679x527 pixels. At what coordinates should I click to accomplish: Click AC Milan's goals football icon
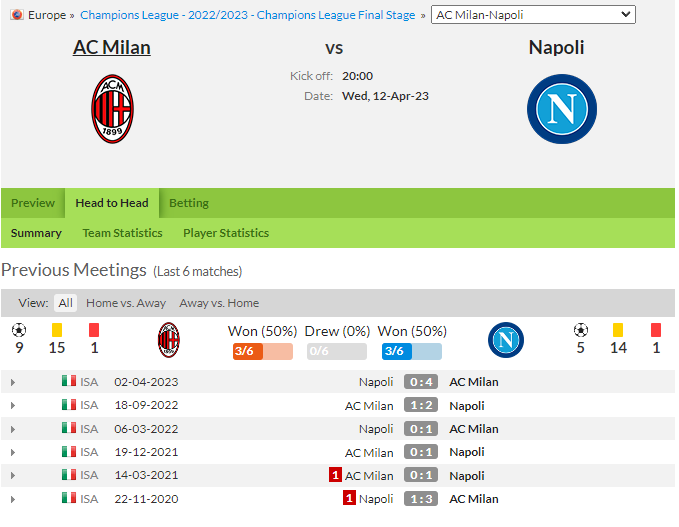point(19,330)
